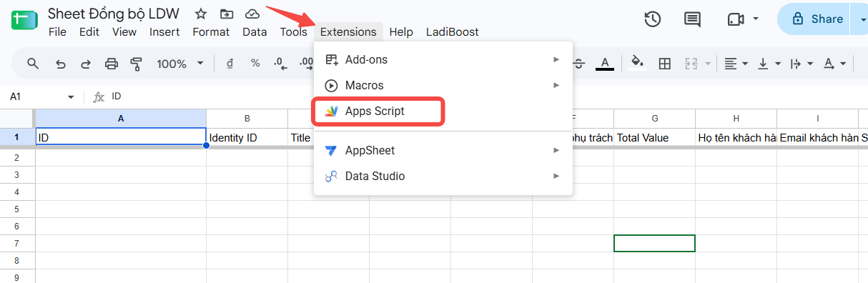Click the Data Studio icon in the menu
This screenshot has width=868, height=283.
331,176
